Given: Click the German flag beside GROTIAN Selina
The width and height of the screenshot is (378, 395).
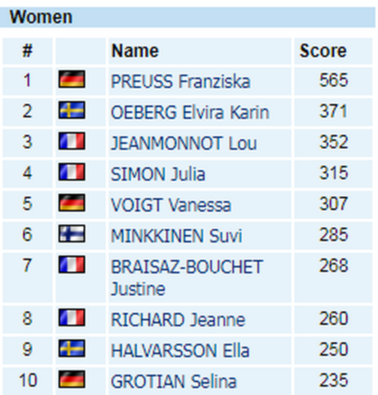Looking at the screenshot, I should [x=72, y=379].
